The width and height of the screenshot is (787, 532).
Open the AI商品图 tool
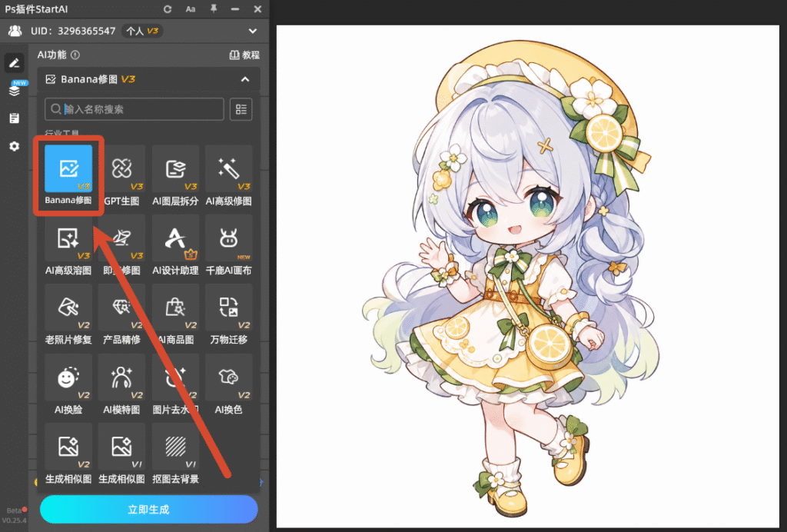point(175,308)
